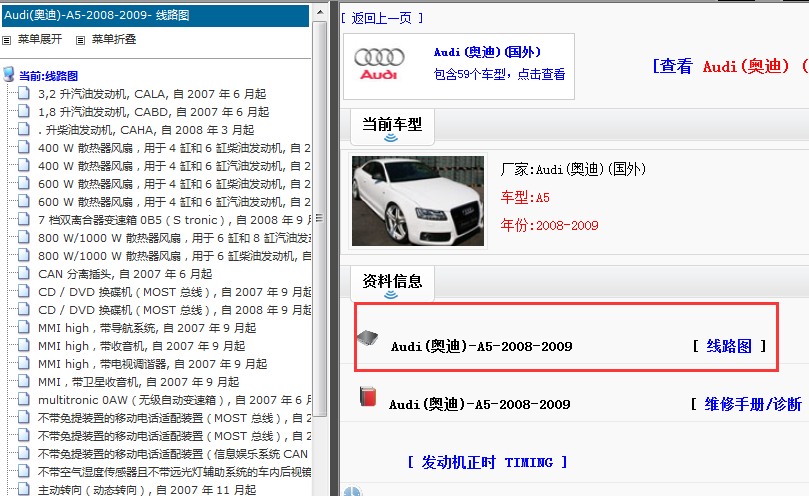Expand all menus with 菜单展开
Image resolution: width=809 pixels, height=496 pixels.
click(x=40, y=39)
